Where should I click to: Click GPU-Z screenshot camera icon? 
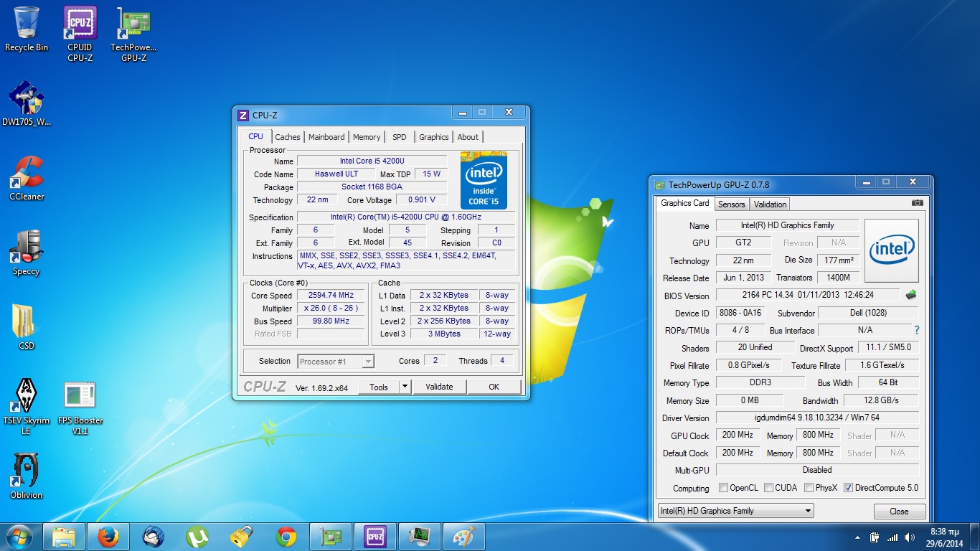pyautogui.click(x=917, y=204)
